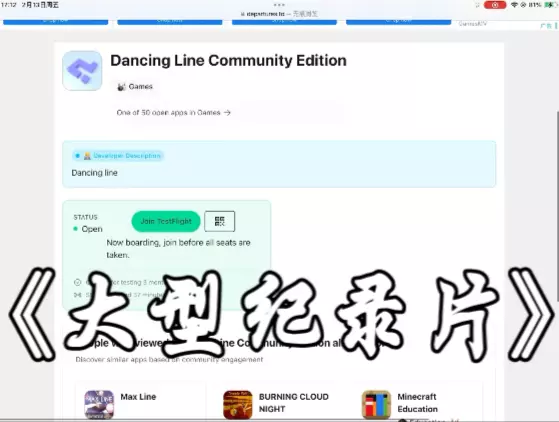Click the browser address bar URL
559x422 pixels.
point(279,14)
